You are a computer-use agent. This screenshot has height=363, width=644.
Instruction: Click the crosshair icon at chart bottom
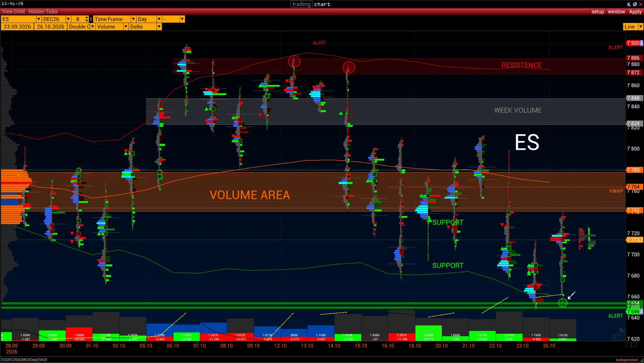coord(615,338)
